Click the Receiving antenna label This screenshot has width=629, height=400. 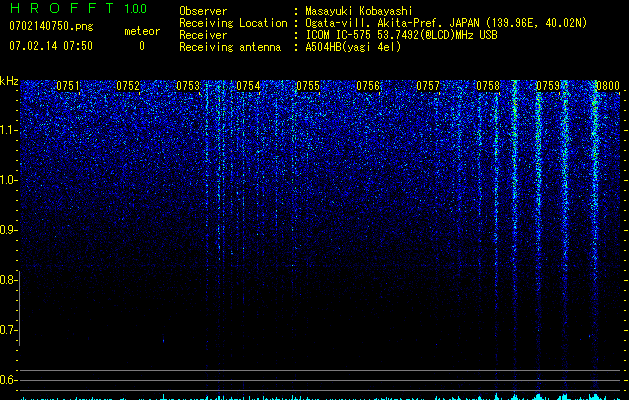click(230, 47)
